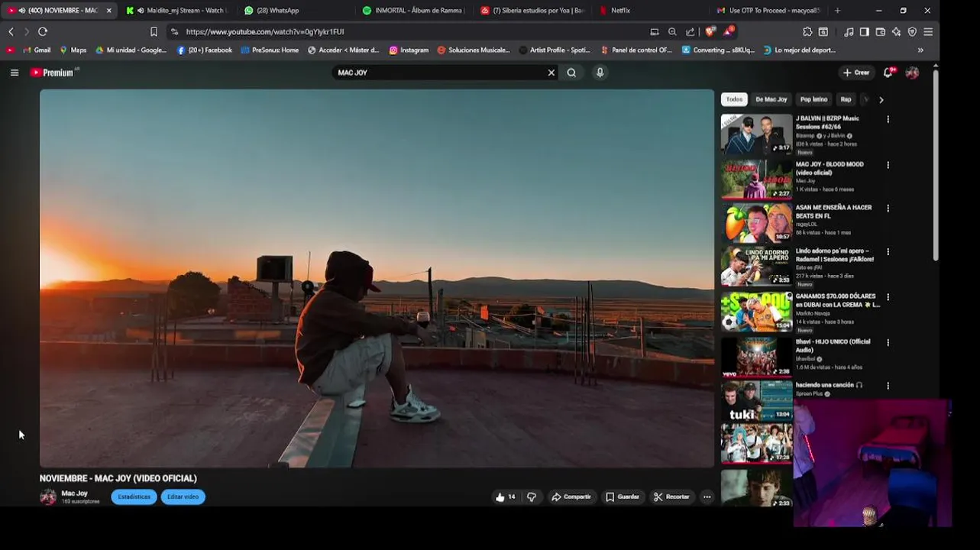Click the browser URL address field

[412, 31]
